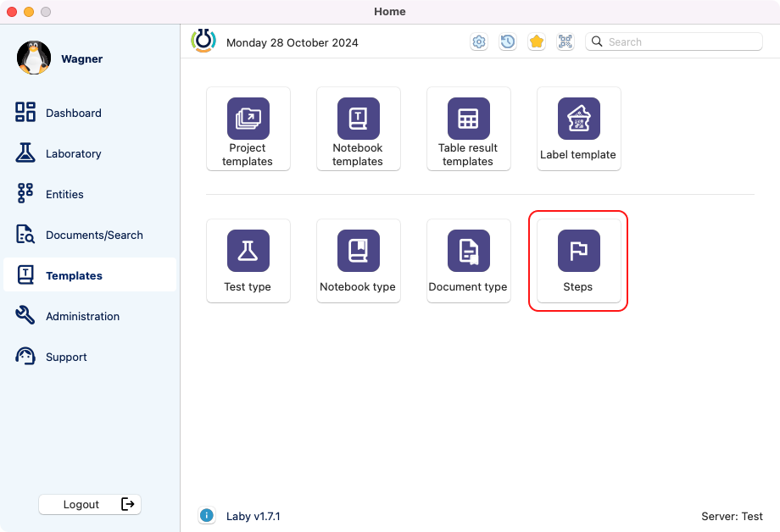780x532 pixels.
Task: Go to Dashboard in sidebar
Action: pos(90,113)
